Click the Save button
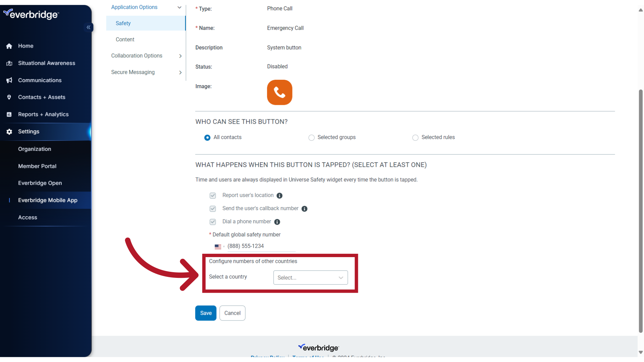The width and height of the screenshot is (644, 362). [x=206, y=313]
